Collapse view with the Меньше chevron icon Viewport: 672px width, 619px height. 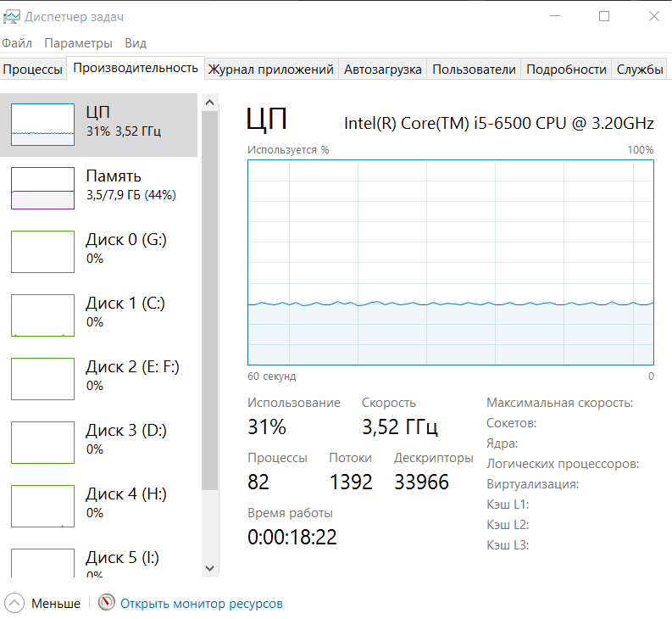coord(14,603)
